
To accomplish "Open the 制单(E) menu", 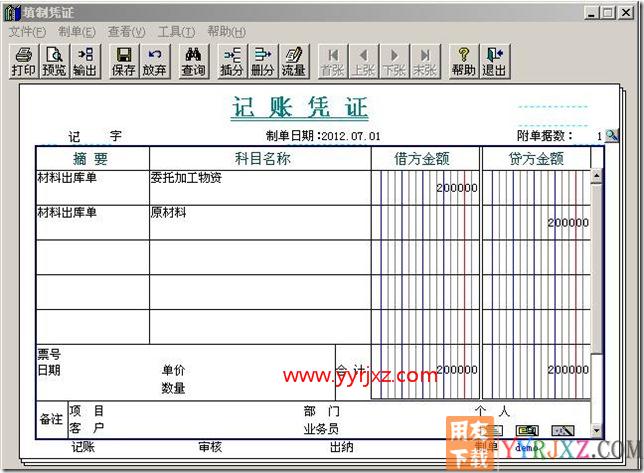I will [76, 32].
